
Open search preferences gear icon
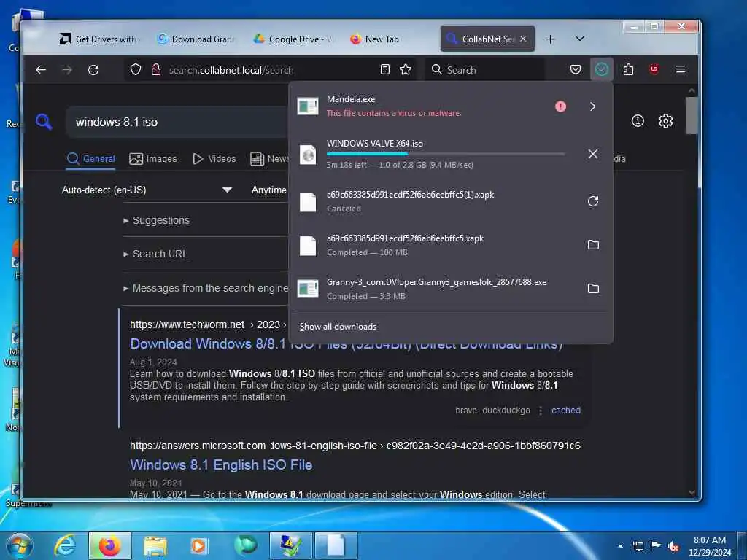(x=665, y=121)
